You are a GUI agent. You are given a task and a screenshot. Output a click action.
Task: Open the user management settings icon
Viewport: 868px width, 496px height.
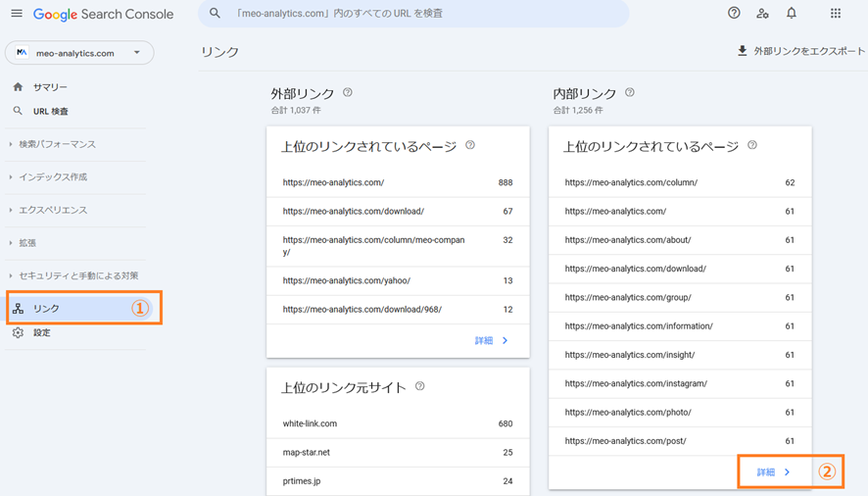tap(763, 14)
